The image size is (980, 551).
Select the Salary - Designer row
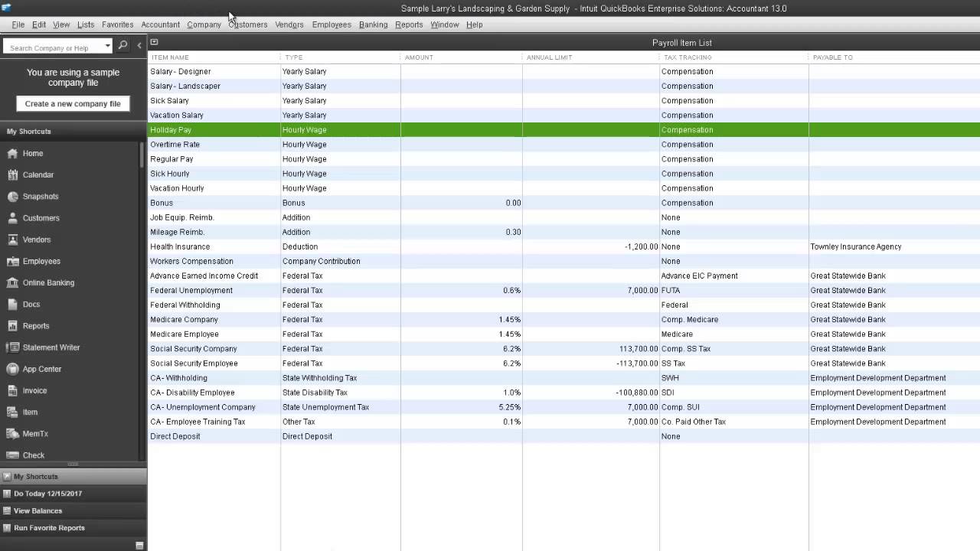(x=563, y=71)
